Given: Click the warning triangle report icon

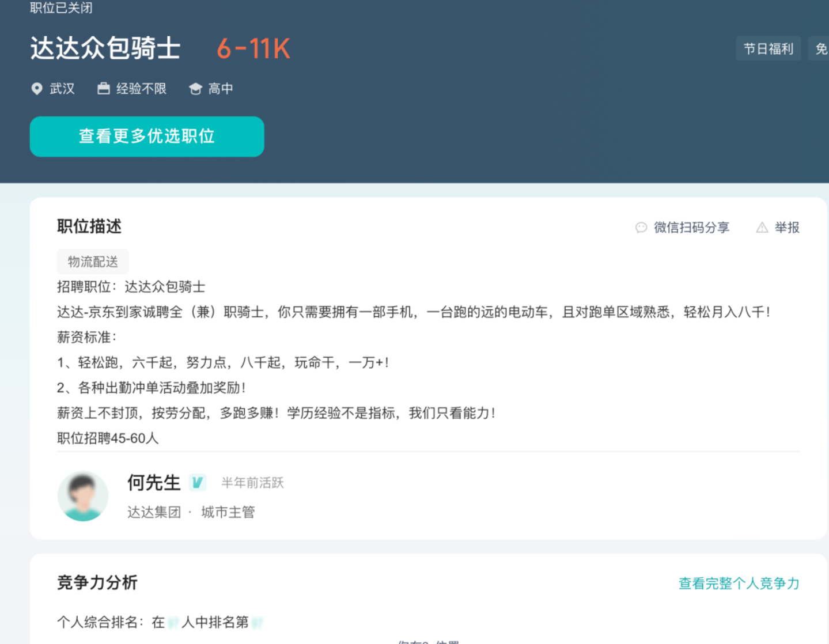Looking at the screenshot, I should coord(762,228).
